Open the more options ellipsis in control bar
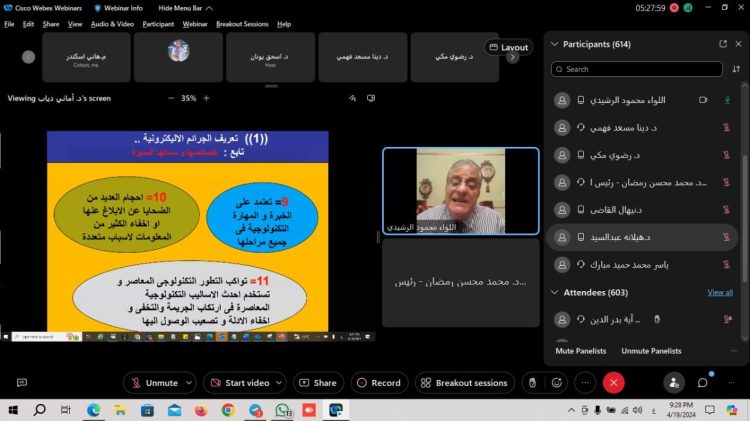 (585, 383)
